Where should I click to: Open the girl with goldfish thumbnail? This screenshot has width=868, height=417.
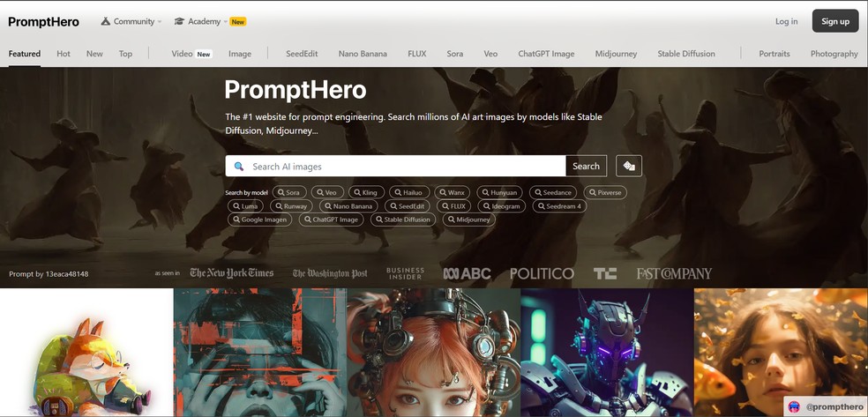(x=781, y=353)
